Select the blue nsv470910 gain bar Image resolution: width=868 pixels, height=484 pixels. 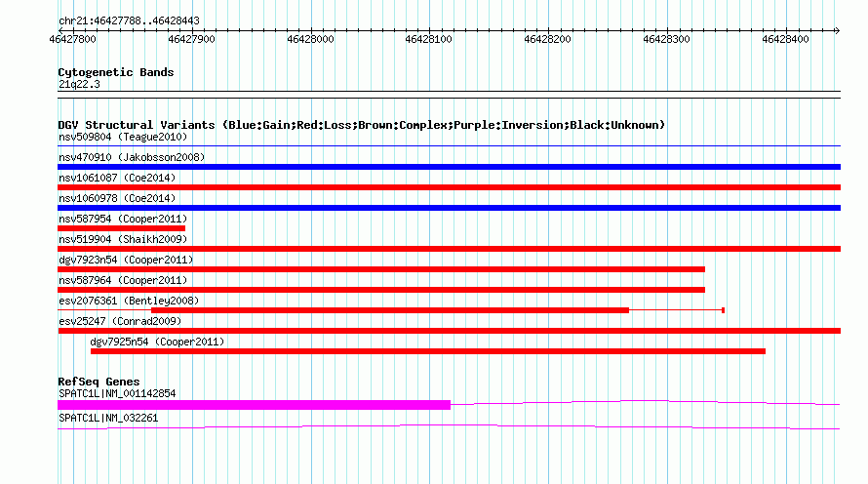(449, 167)
